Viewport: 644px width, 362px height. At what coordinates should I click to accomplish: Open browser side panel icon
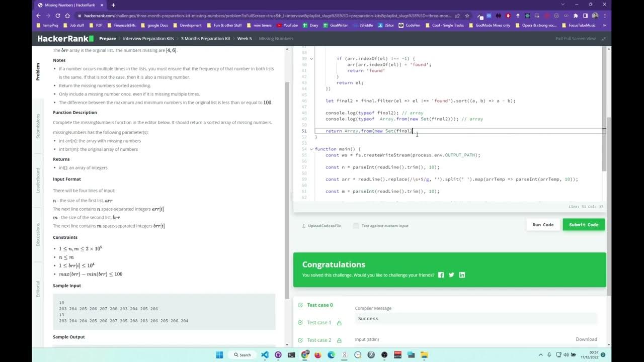585,16
